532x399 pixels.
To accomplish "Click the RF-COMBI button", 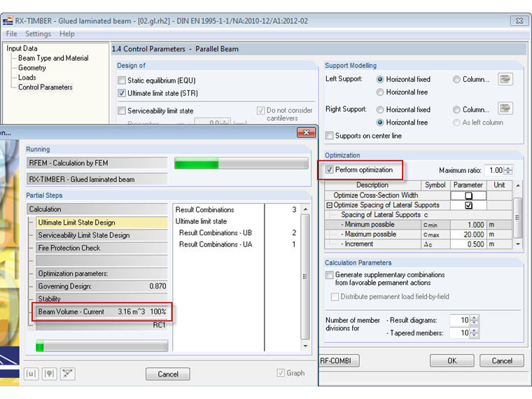I will coord(338,360).
